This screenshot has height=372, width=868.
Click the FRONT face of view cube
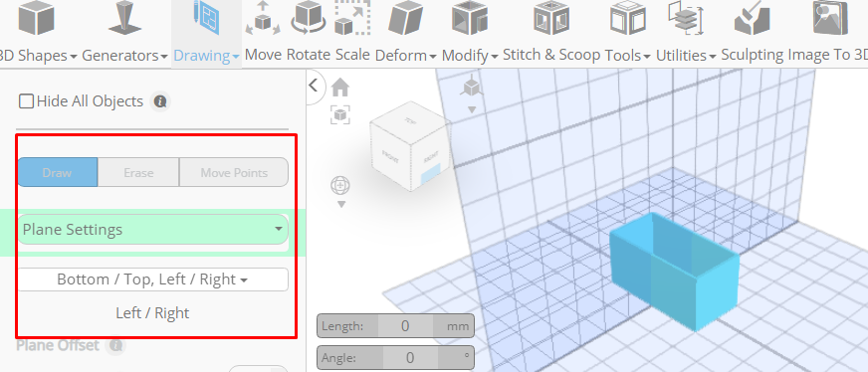click(x=390, y=156)
